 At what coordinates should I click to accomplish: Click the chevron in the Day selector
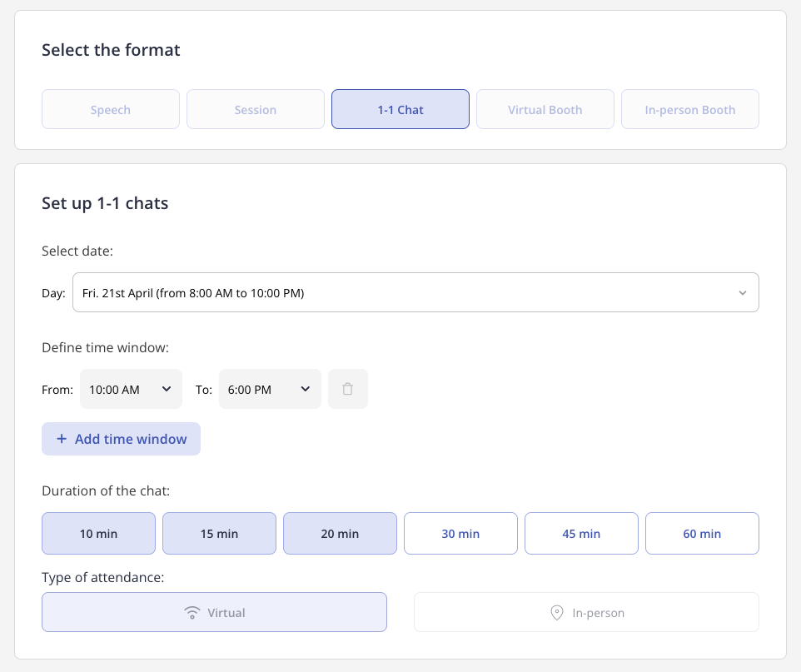click(742, 293)
